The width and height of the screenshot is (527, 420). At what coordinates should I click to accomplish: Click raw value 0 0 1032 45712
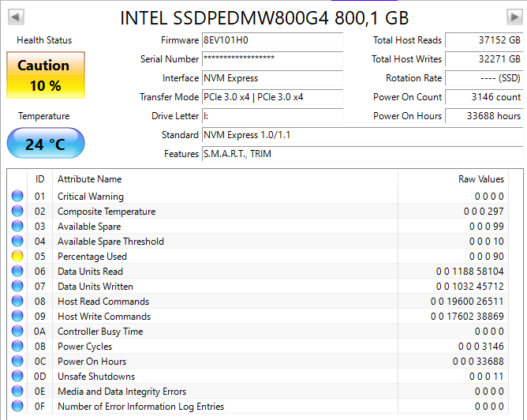point(470,287)
